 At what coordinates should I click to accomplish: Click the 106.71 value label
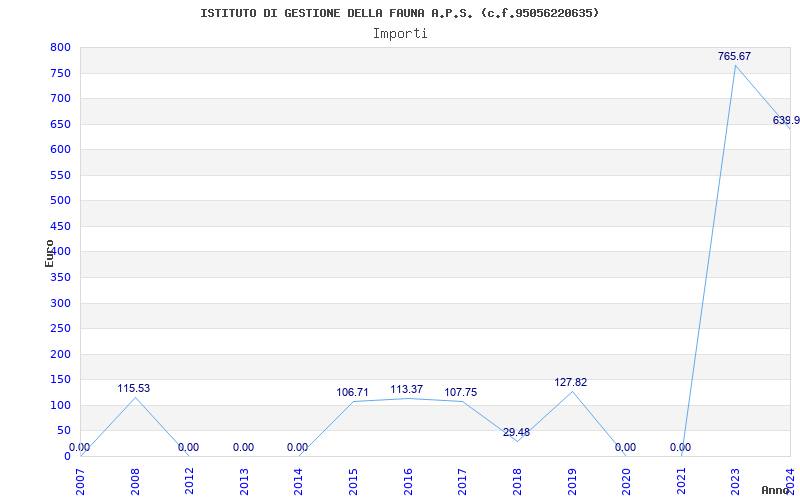(352, 392)
